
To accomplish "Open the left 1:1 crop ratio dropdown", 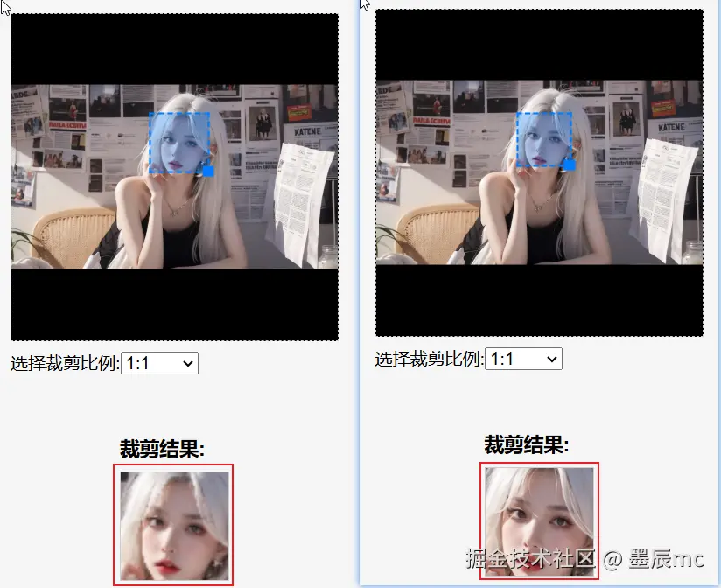I will click(x=159, y=363).
